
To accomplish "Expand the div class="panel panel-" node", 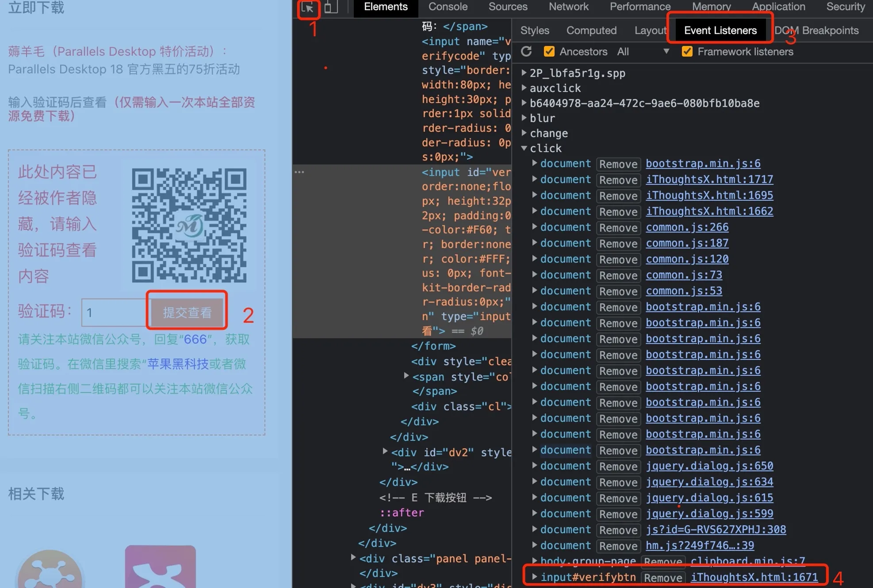I will click(x=353, y=558).
